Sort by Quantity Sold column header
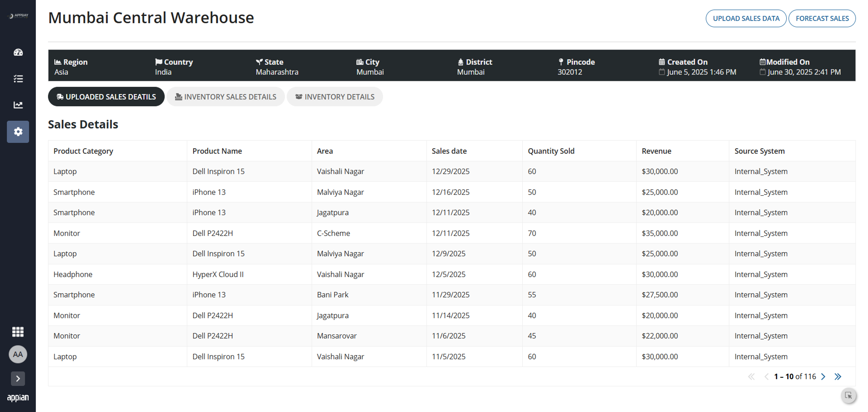Screen dimensions: 868x412 pos(551,151)
